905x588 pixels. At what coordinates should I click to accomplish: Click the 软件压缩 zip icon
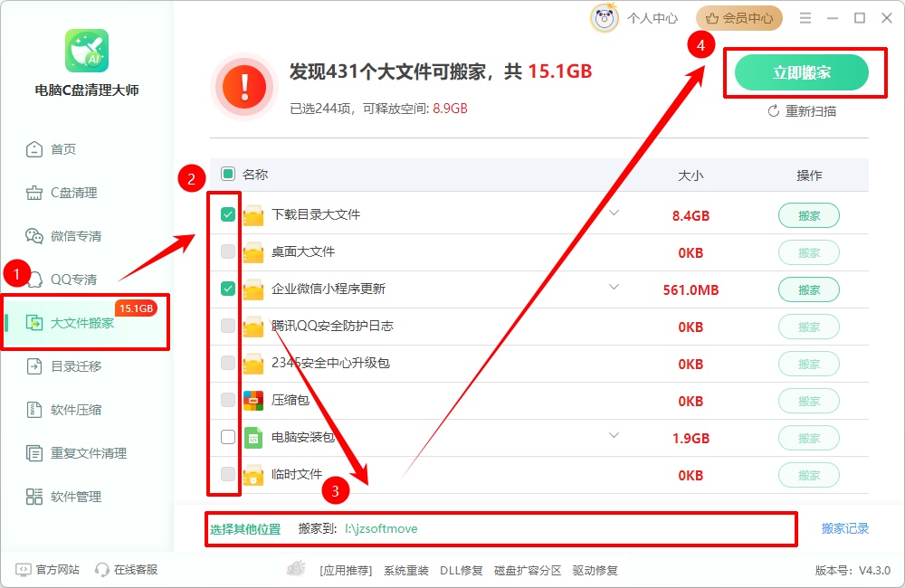34,410
